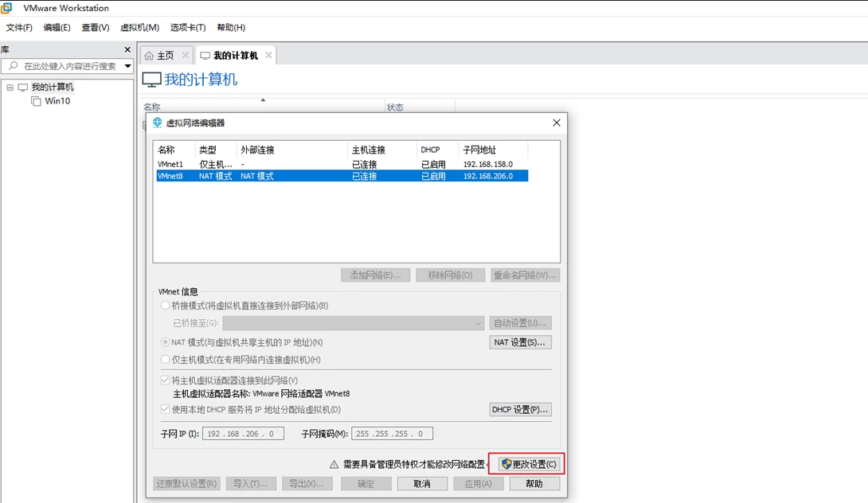This screenshot has height=503, width=868.
Task: Open the 编辑(E) menu
Action: [x=57, y=27]
